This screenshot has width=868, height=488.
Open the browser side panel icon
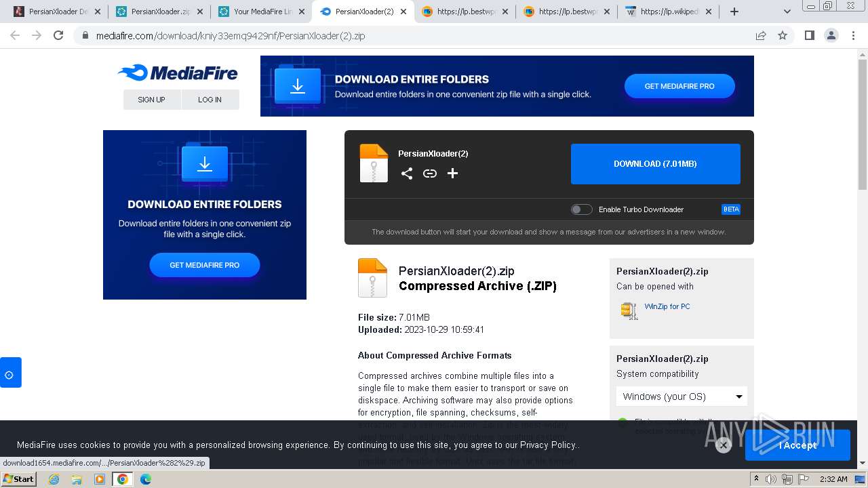809,36
